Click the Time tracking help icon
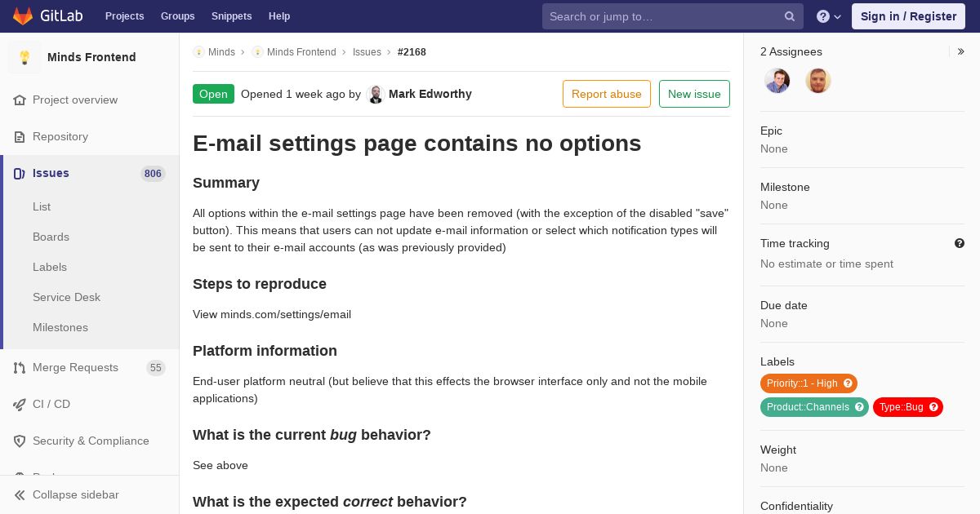 coord(960,243)
